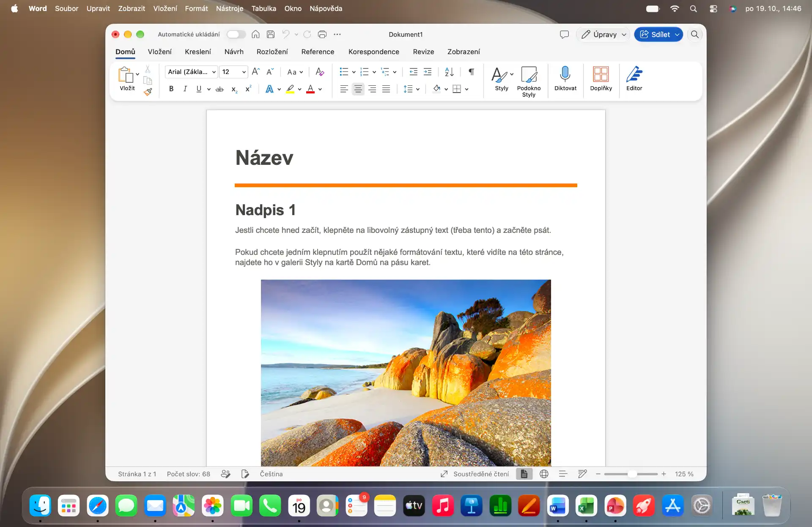Click the Clear Formatting icon
The width and height of the screenshot is (812, 527).
[x=320, y=72]
